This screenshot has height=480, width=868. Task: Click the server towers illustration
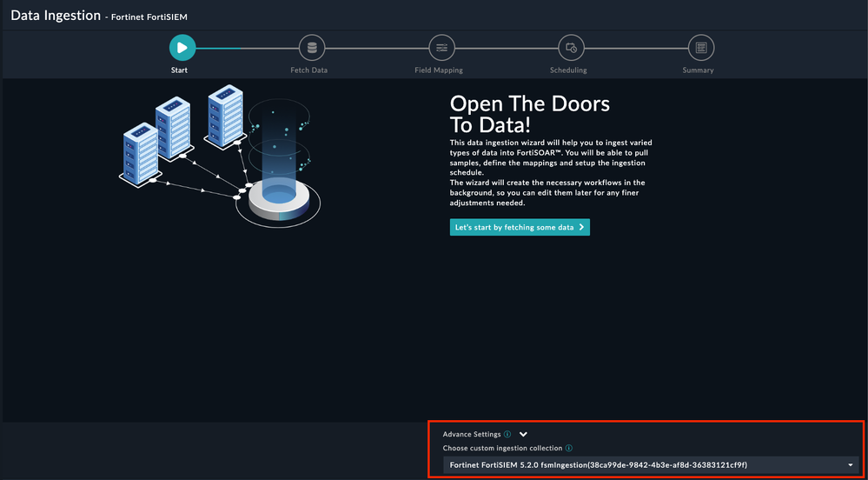click(x=220, y=158)
